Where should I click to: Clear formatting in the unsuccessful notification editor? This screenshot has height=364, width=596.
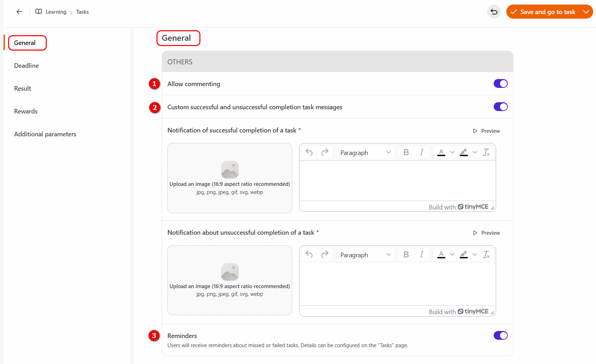click(x=486, y=254)
